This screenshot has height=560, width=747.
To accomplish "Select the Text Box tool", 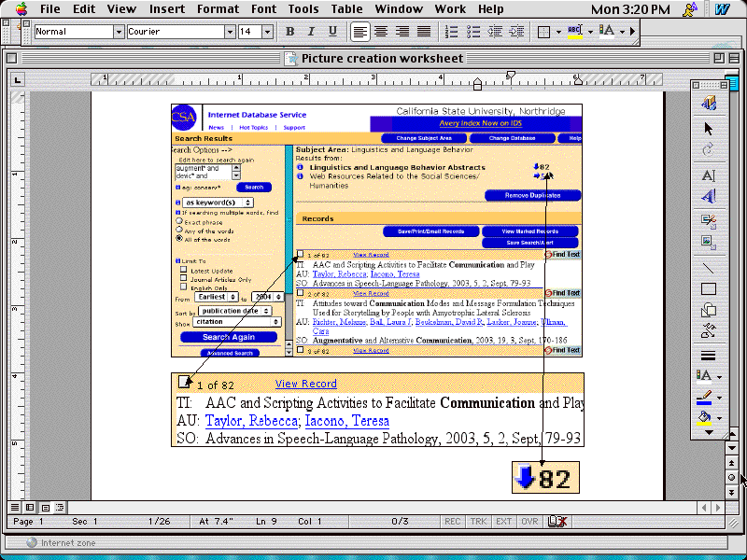I will [x=709, y=175].
